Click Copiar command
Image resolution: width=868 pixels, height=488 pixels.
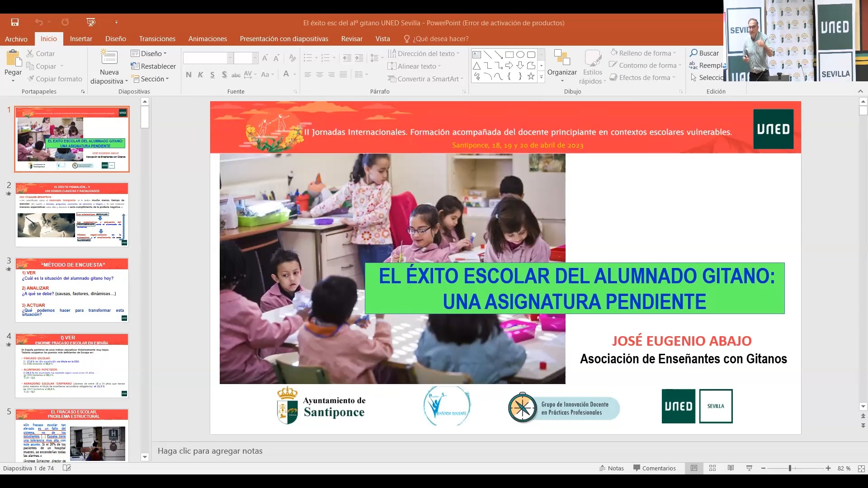tap(42, 66)
